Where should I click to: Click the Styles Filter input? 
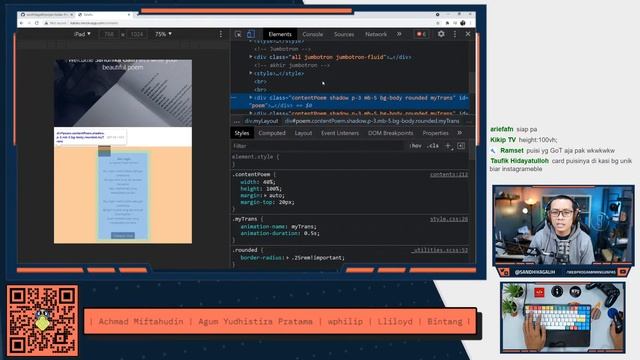click(x=318, y=146)
